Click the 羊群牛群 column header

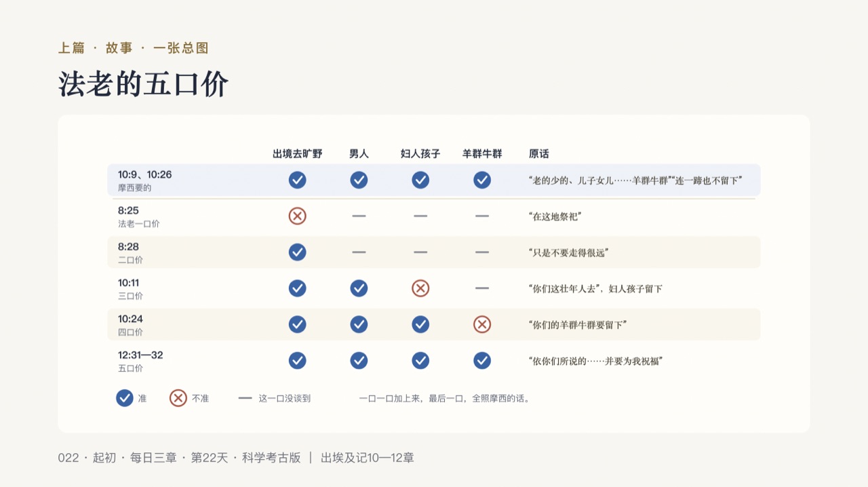pyautogui.click(x=482, y=154)
